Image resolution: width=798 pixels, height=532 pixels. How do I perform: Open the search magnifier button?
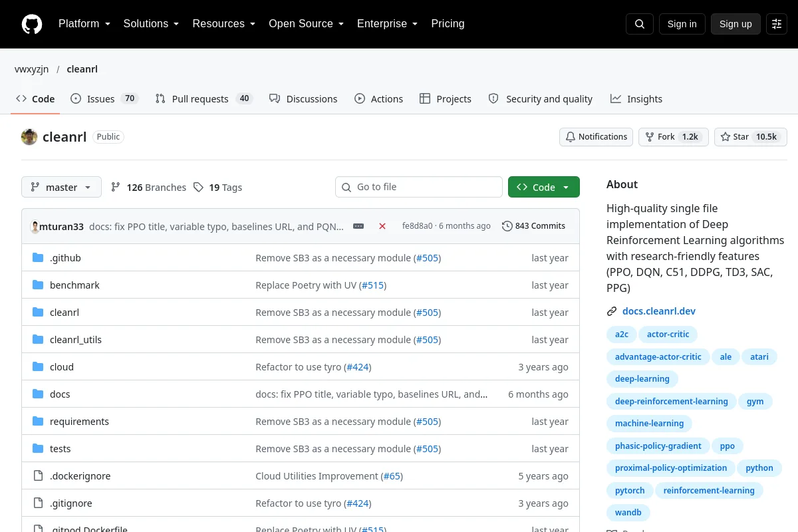[640, 24]
